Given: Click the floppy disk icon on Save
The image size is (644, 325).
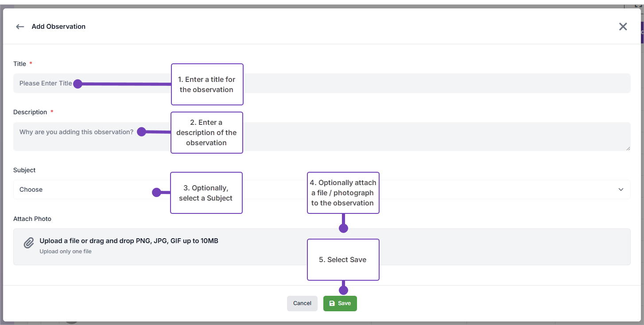Looking at the screenshot, I should click(332, 303).
